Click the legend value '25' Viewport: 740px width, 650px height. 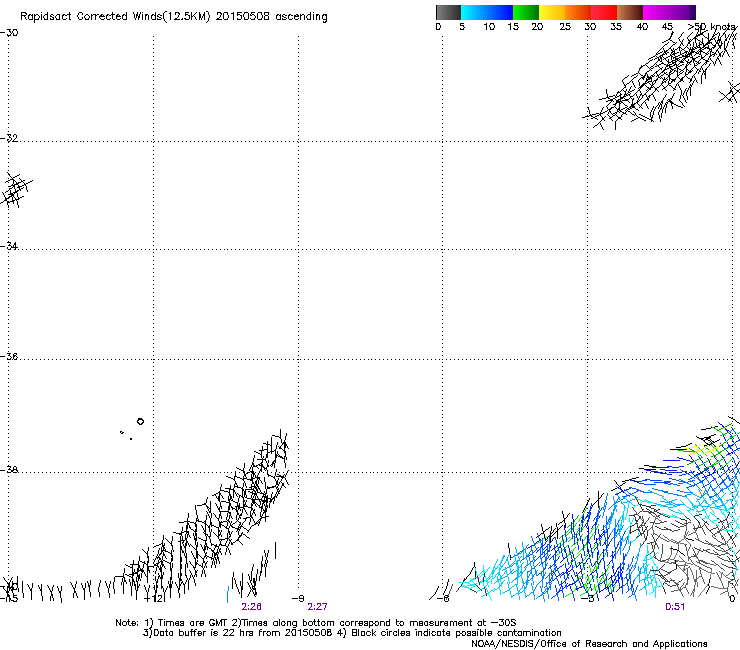(565, 27)
